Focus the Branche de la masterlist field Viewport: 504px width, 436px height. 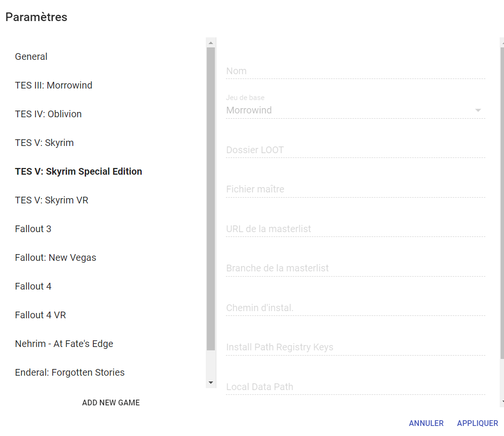pos(356,268)
